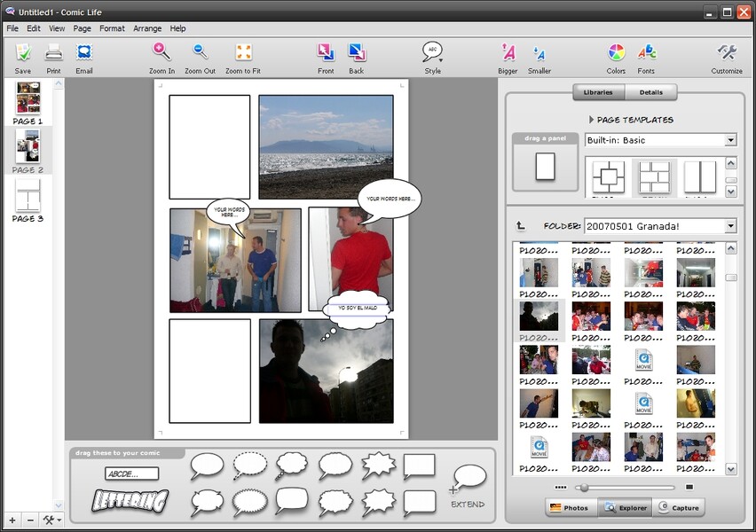Switch to the Libraries tab
This screenshot has height=532, width=756.
click(x=598, y=92)
